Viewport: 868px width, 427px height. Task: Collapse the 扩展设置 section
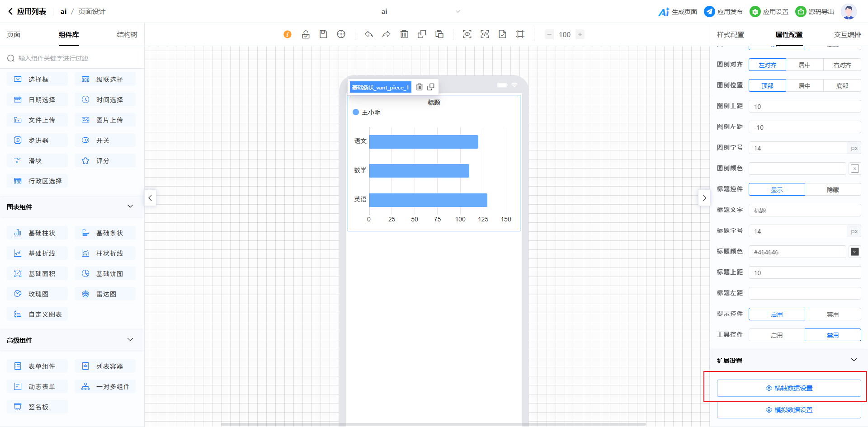854,360
